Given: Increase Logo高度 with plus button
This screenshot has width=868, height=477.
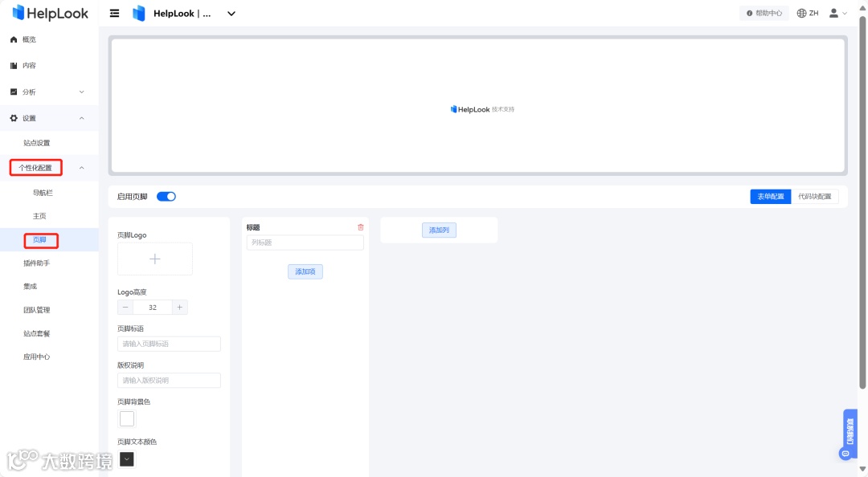Looking at the screenshot, I should pyautogui.click(x=179, y=307).
